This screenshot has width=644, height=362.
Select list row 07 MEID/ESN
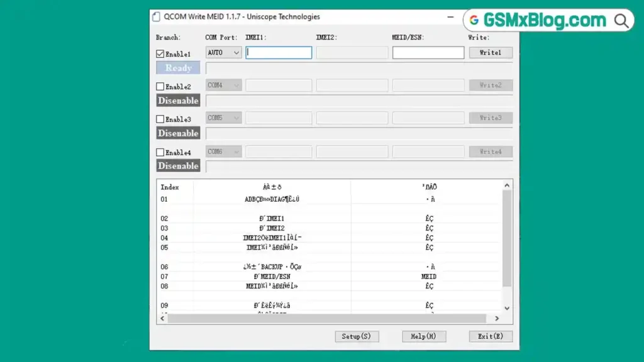point(330,277)
